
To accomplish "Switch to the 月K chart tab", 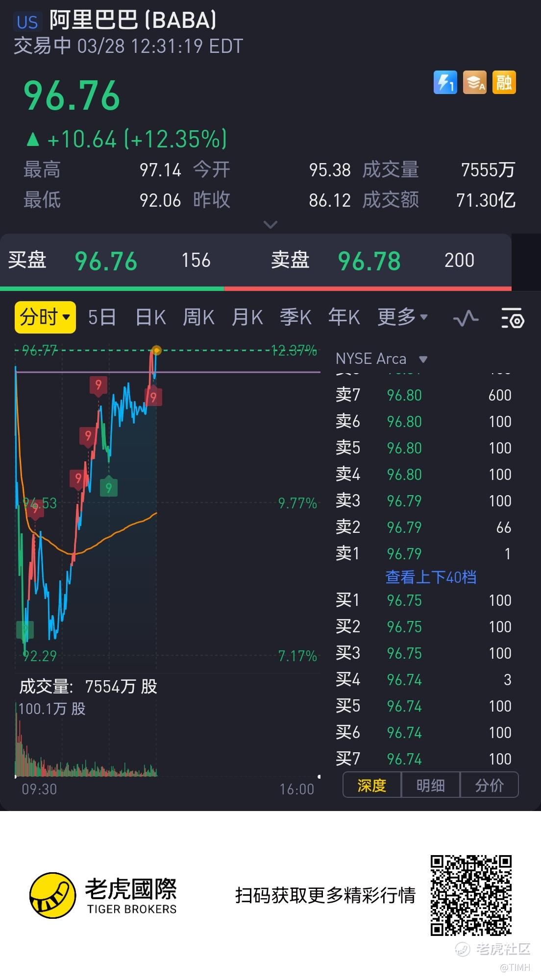I will [x=247, y=317].
